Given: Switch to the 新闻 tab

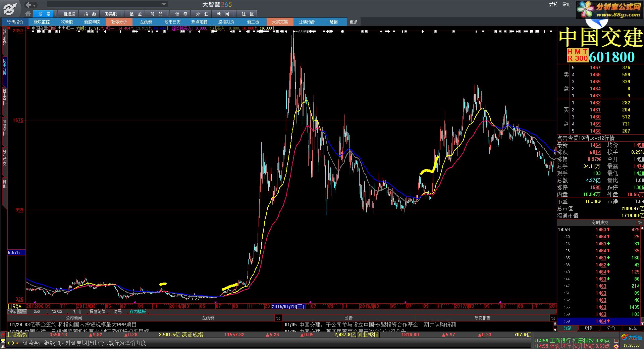Looking at the screenshot, I should 223,14.
